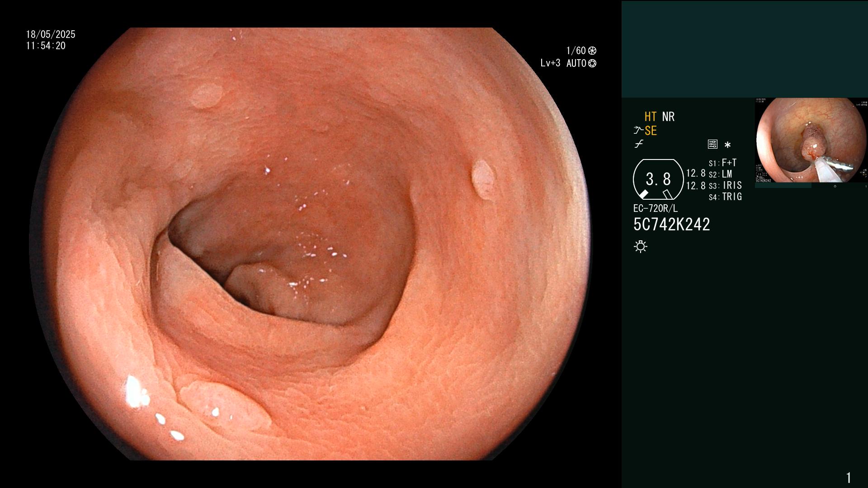Click the scope model EC-720R/L text
This screenshot has width=868, height=488.
[x=656, y=208]
